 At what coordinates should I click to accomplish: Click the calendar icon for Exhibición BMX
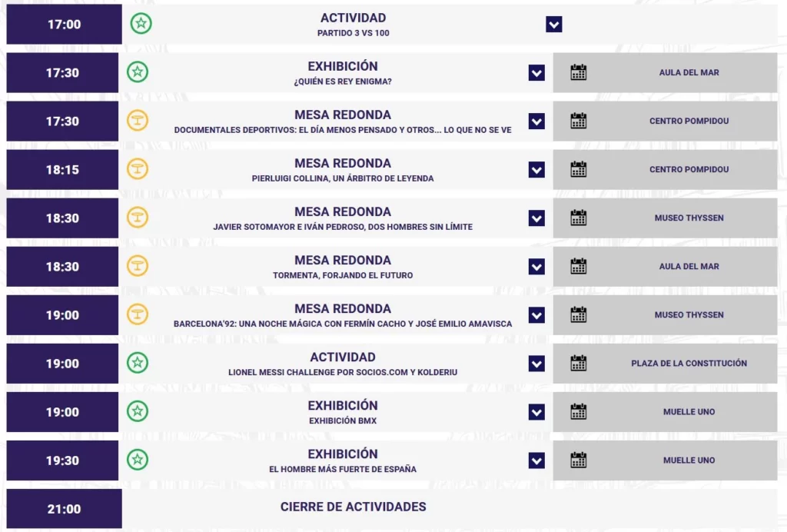click(578, 411)
